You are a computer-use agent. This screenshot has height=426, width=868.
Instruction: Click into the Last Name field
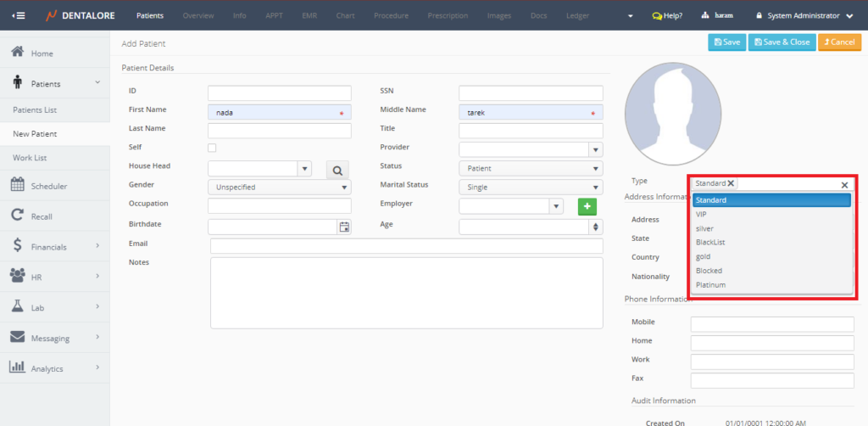click(279, 131)
